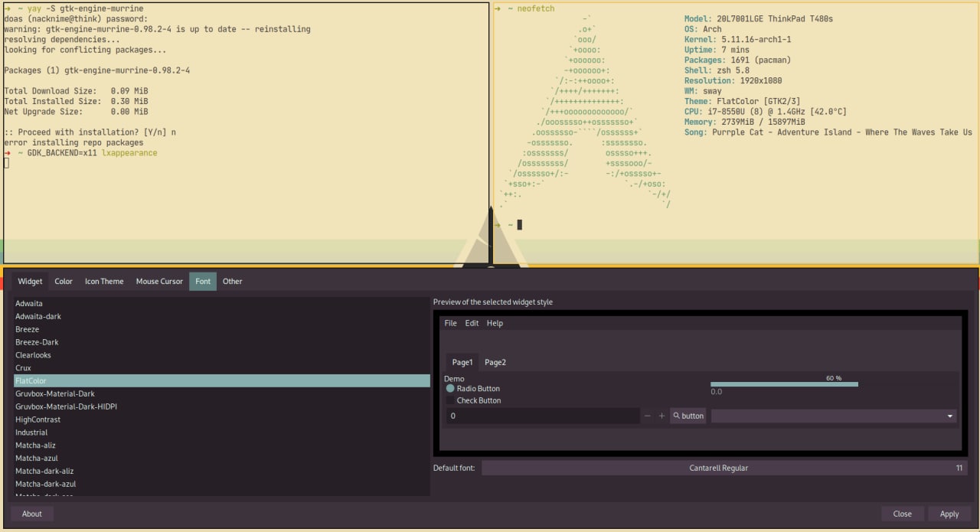This screenshot has width=980, height=532.
Task: Click the spin box value field
Action: click(543, 416)
